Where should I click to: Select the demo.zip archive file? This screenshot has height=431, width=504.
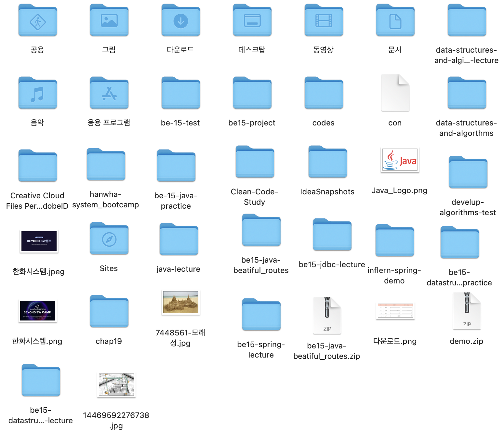pos(467,311)
